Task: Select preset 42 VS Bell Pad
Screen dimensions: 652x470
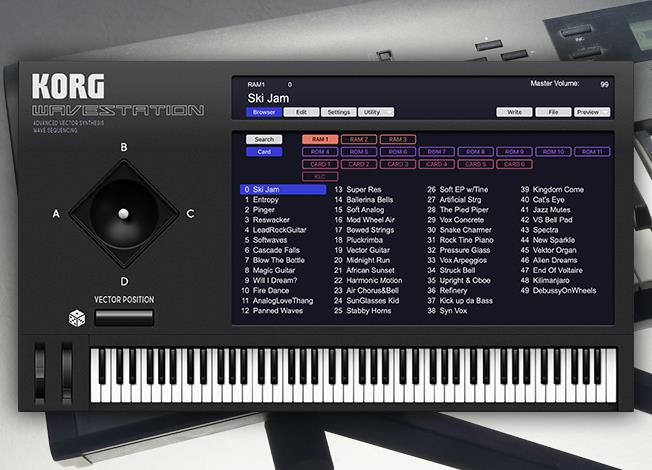Action: tap(546, 220)
